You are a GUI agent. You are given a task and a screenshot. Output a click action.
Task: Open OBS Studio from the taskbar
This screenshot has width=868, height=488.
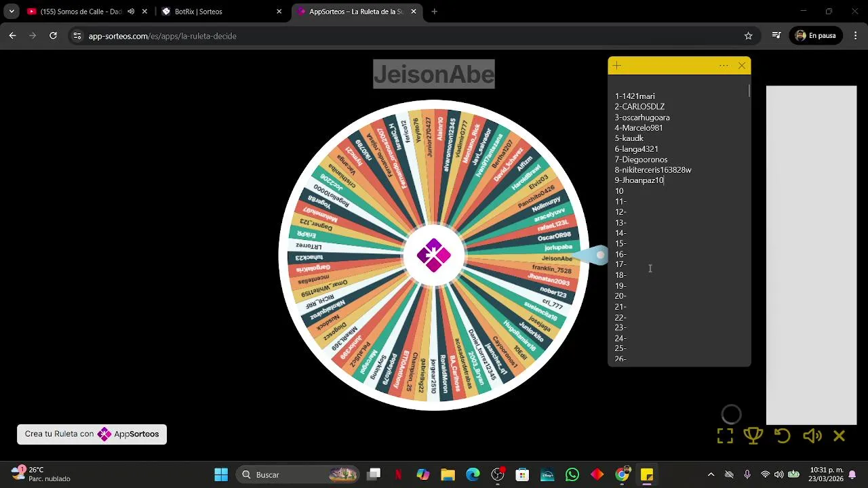tap(498, 474)
